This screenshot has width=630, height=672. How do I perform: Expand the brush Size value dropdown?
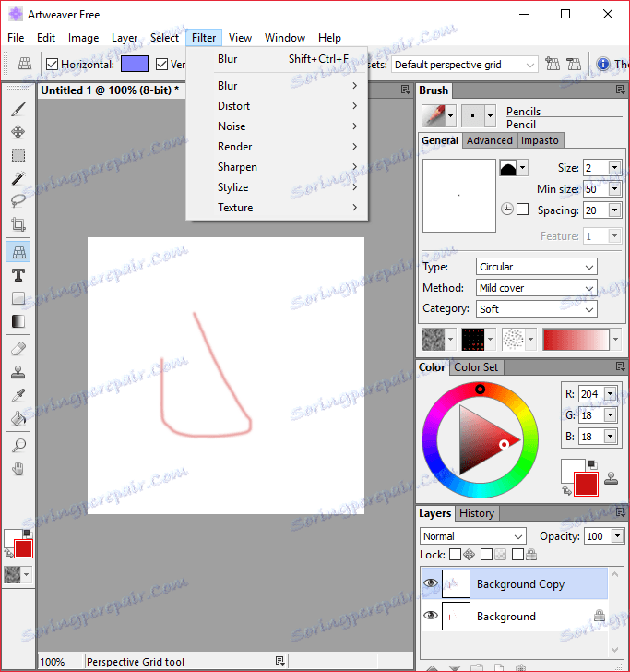click(x=614, y=168)
